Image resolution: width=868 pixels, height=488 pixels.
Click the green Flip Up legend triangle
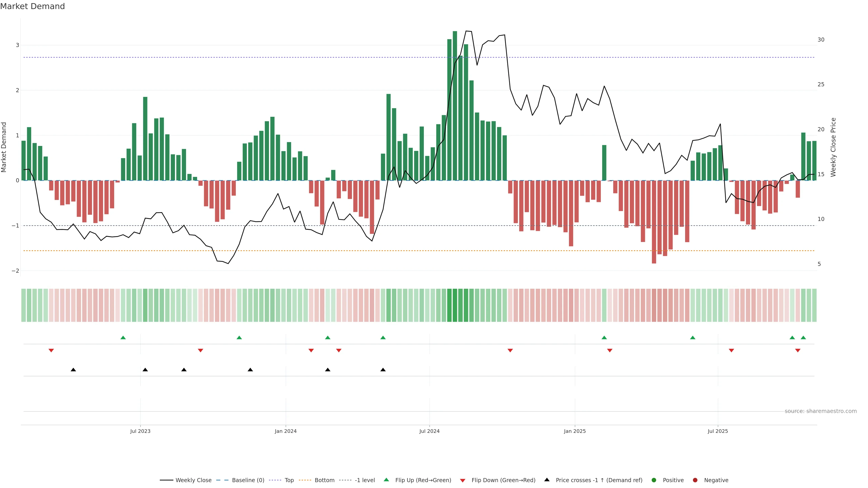click(x=386, y=480)
